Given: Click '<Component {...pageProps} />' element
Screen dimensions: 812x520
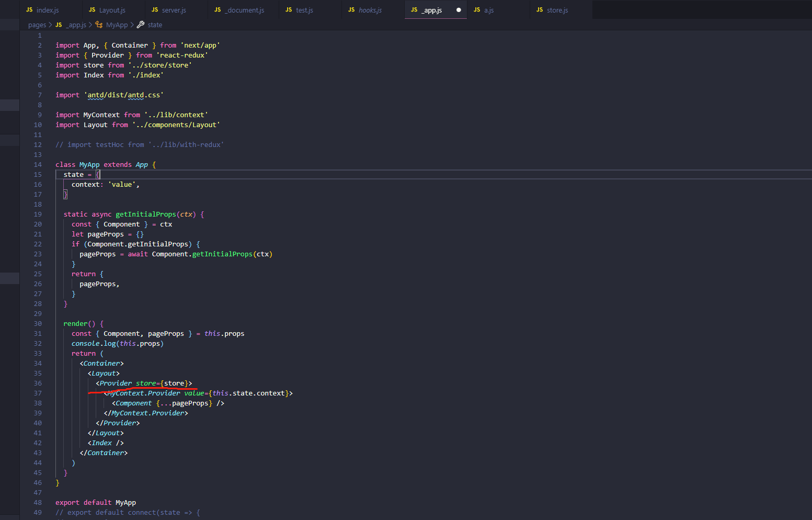Looking at the screenshot, I should click(x=168, y=403).
